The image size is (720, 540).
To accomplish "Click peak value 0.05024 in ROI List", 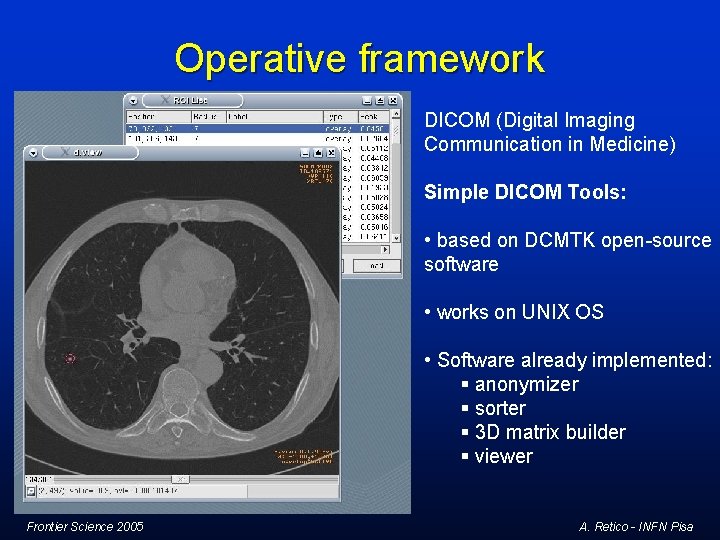I will (374, 207).
